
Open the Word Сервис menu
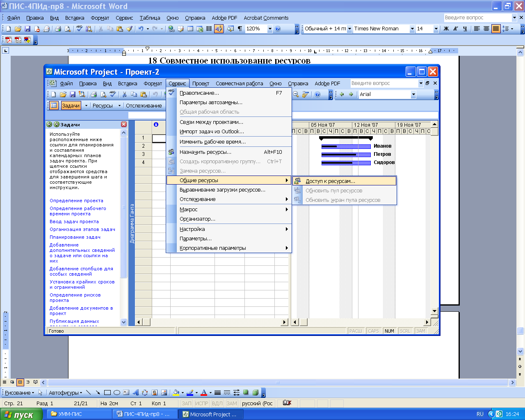pos(124,18)
